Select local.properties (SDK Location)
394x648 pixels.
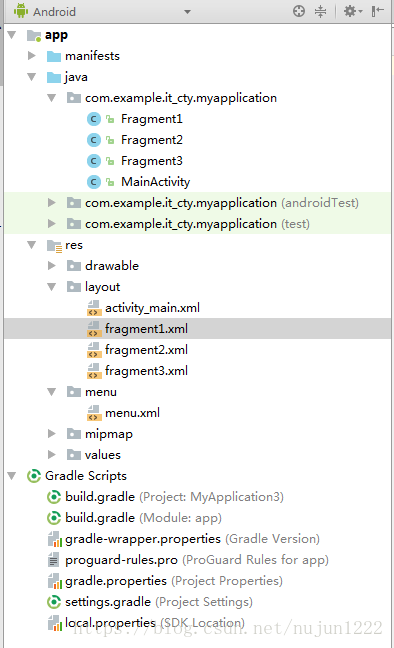pos(155,623)
